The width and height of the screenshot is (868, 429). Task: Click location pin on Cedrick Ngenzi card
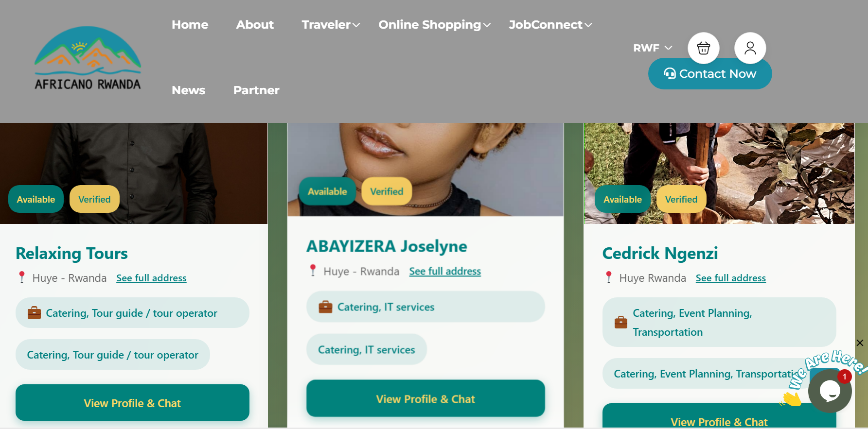tap(608, 277)
